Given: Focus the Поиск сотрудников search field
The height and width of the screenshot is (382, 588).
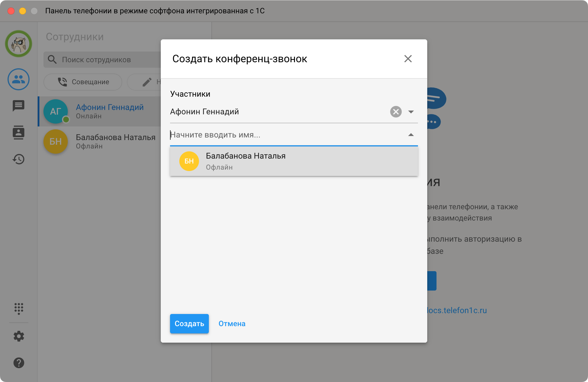Looking at the screenshot, I should tap(102, 60).
